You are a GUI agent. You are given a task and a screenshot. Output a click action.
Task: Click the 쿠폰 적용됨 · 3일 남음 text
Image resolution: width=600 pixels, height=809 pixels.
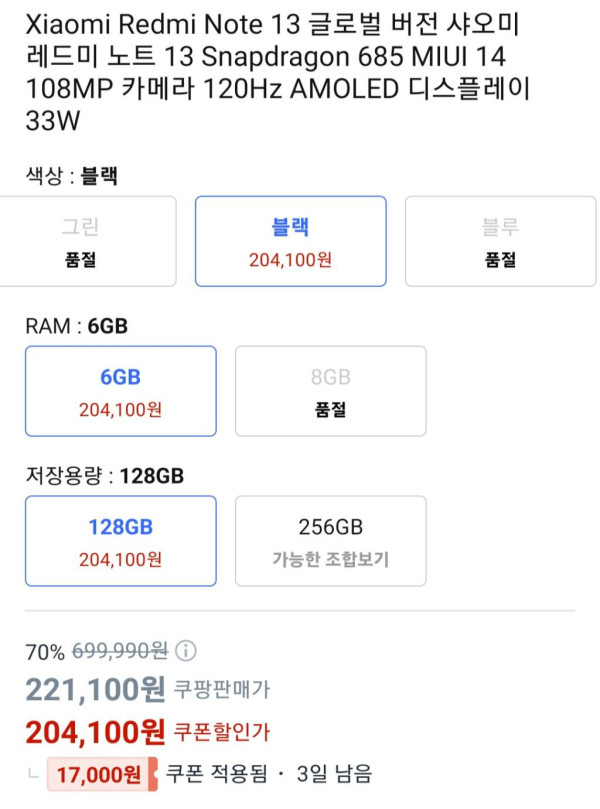click(x=268, y=773)
